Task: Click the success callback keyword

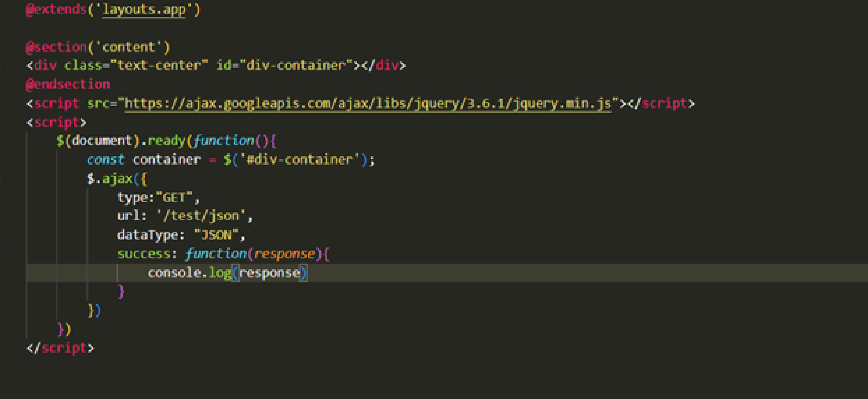Action: 144,254
